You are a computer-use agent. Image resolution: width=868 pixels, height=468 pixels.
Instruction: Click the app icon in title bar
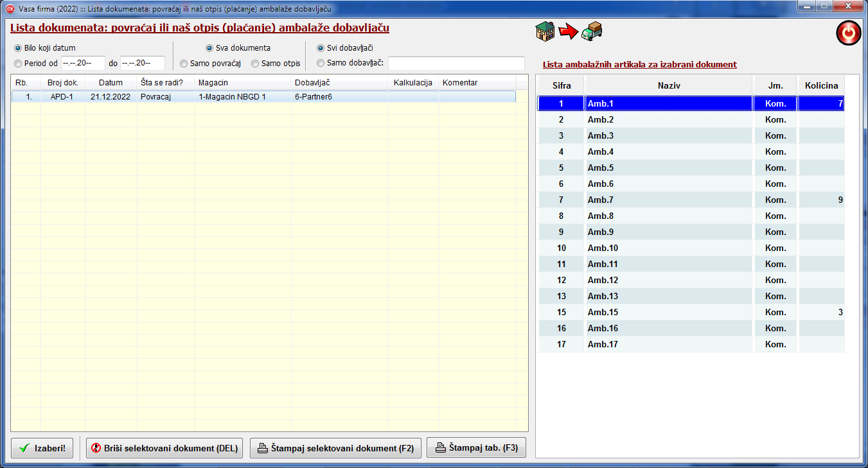click(10, 8)
